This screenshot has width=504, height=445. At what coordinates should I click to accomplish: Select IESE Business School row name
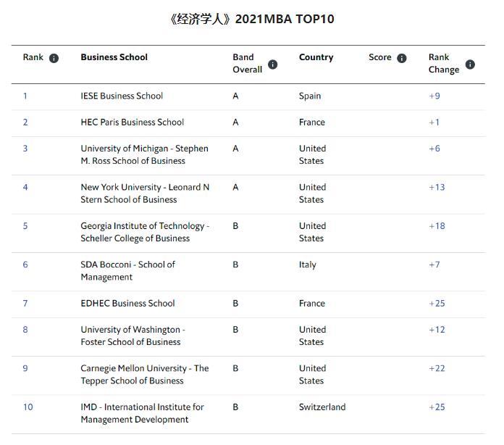tap(122, 96)
